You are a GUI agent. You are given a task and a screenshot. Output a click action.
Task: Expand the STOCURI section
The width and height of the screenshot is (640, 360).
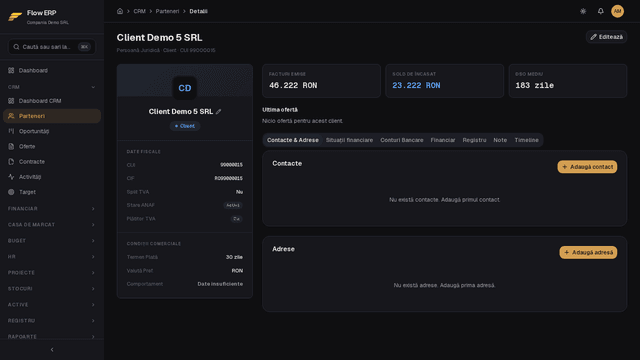tap(52, 289)
